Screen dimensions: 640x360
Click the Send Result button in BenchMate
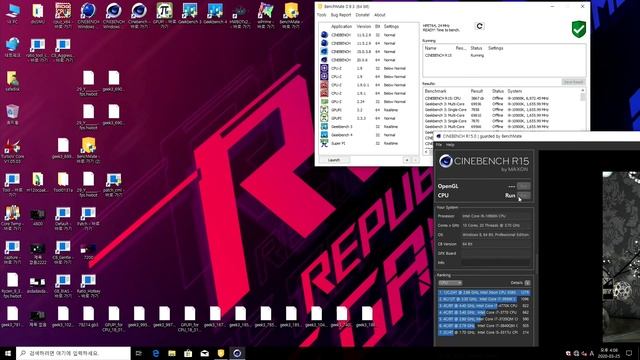573,82
